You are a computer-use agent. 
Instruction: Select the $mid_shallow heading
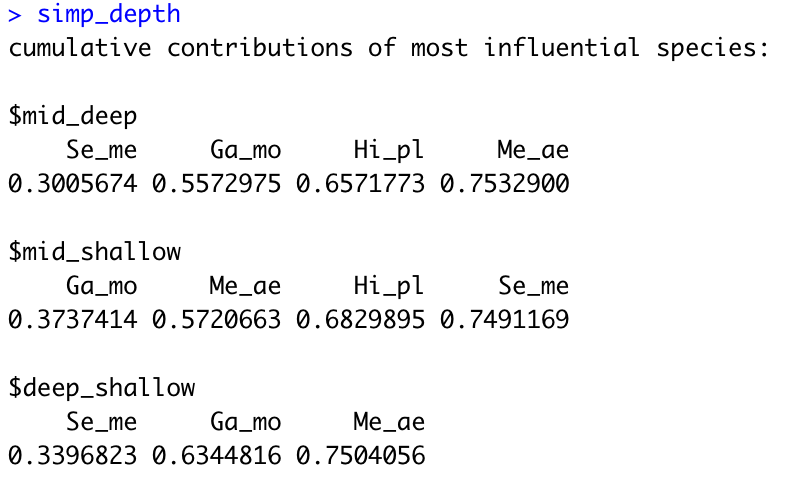point(94,251)
